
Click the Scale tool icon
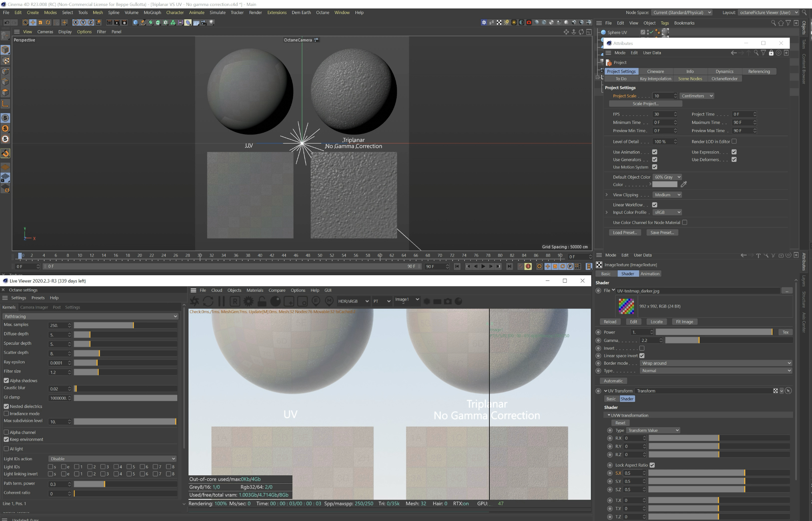[40, 22]
